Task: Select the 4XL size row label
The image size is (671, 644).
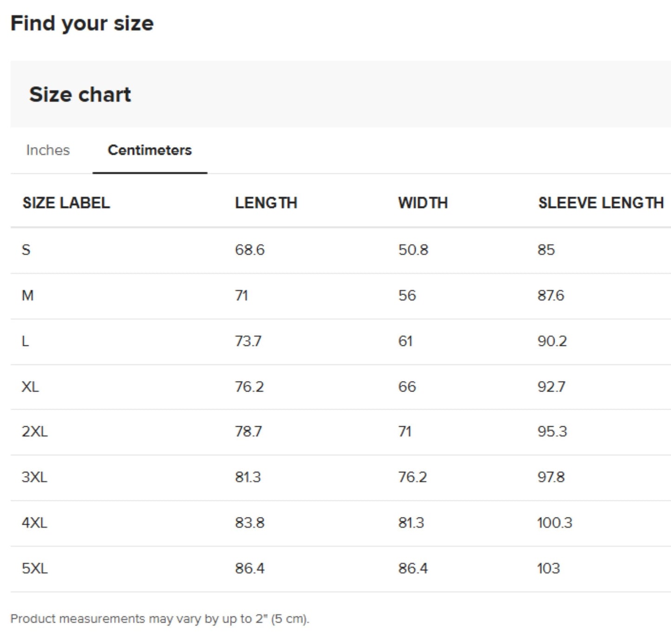Action: click(x=34, y=523)
